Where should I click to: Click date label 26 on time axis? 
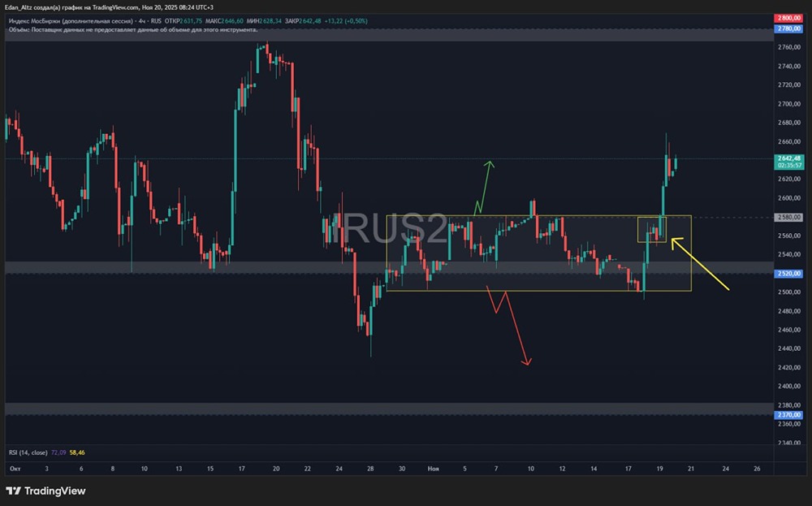point(757,469)
